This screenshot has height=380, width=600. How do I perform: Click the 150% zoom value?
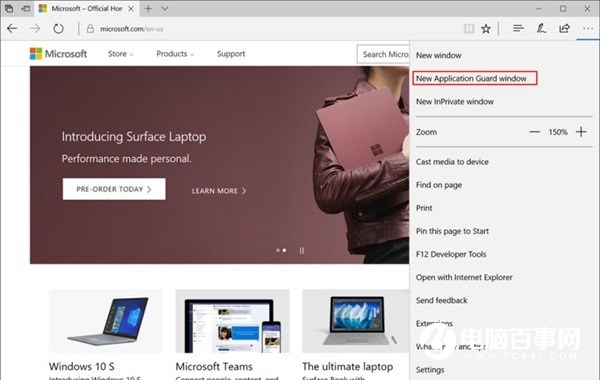coord(558,132)
